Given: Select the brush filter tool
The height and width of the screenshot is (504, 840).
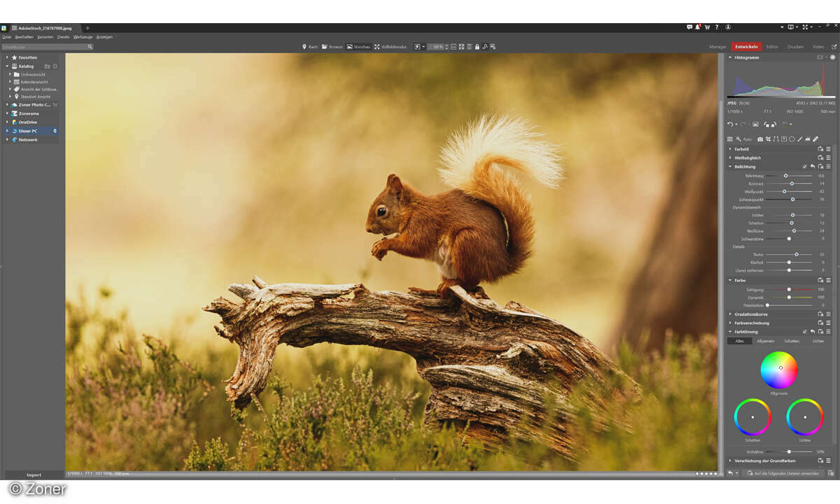Looking at the screenshot, I should point(799,139).
